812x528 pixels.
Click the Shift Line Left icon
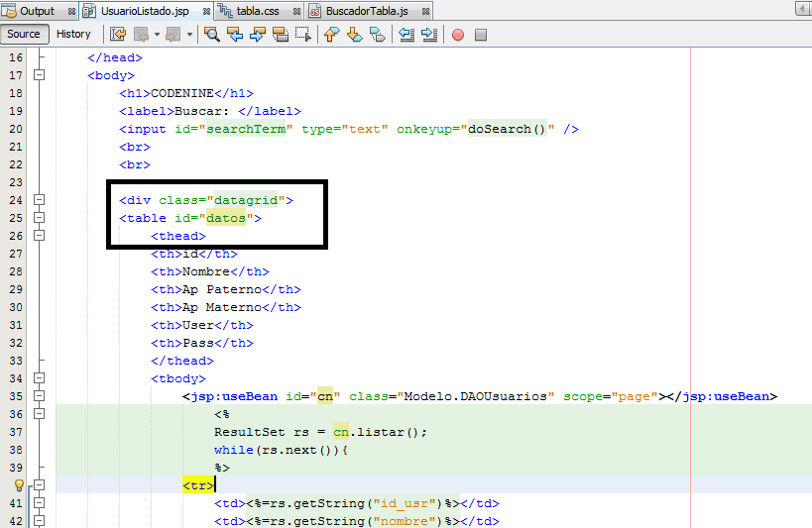point(406,35)
